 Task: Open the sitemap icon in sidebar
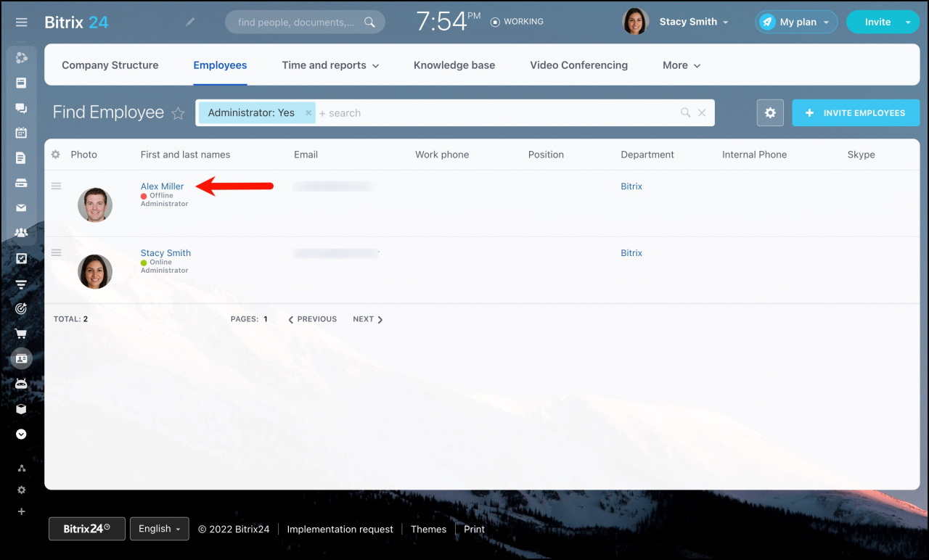coord(21,469)
